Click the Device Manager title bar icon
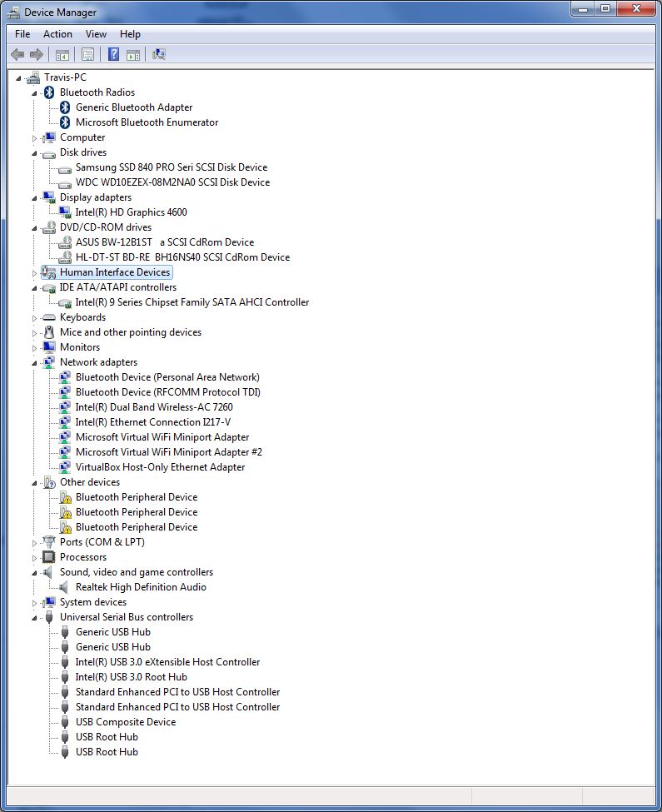 pos(13,12)
